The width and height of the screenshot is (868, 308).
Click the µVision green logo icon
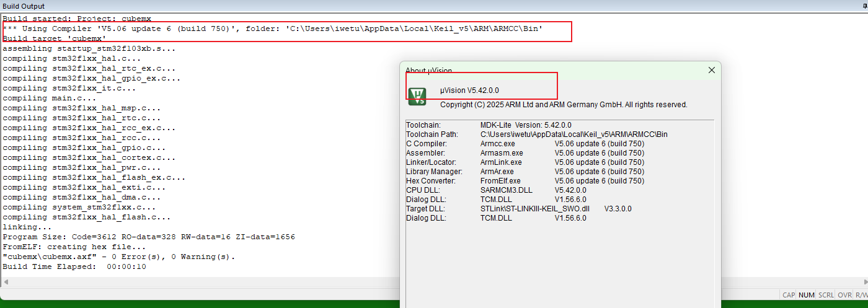[418, 95]
